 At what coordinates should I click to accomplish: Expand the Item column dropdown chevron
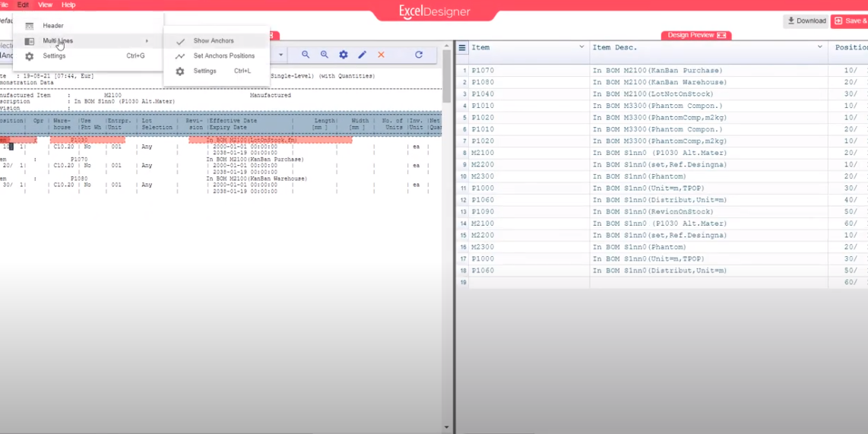coord(582,47)
